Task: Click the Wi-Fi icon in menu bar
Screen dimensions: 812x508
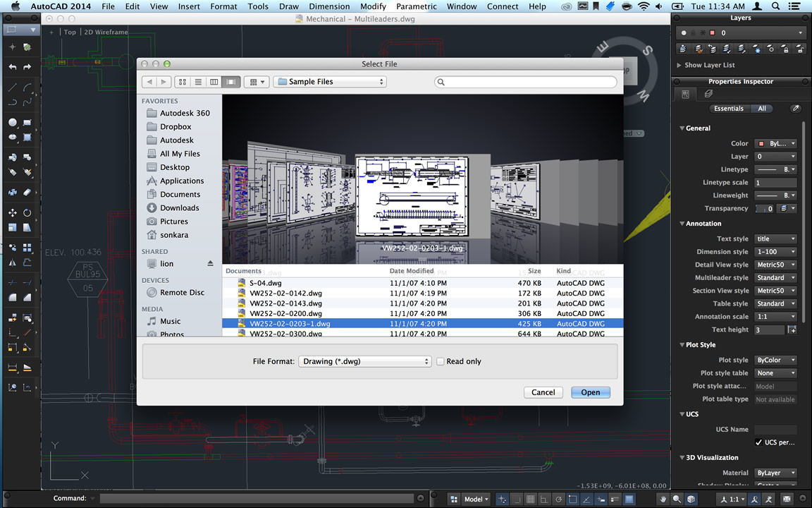Action: (643, 6)
